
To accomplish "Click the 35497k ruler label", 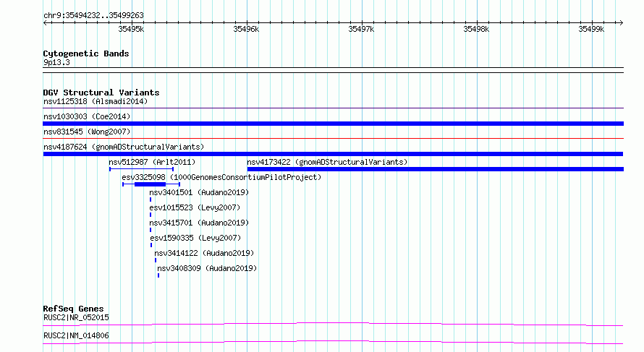I will click(361, 29).
